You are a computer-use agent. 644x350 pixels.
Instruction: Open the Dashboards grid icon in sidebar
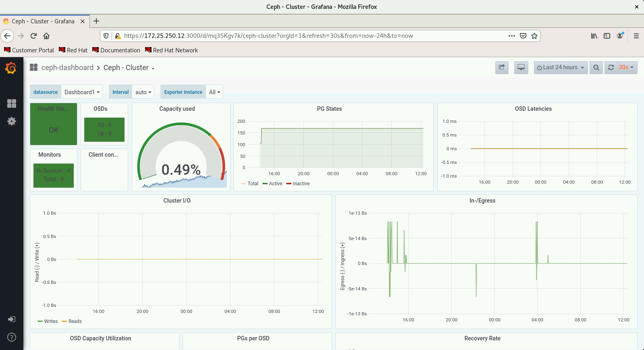point(12,104)
